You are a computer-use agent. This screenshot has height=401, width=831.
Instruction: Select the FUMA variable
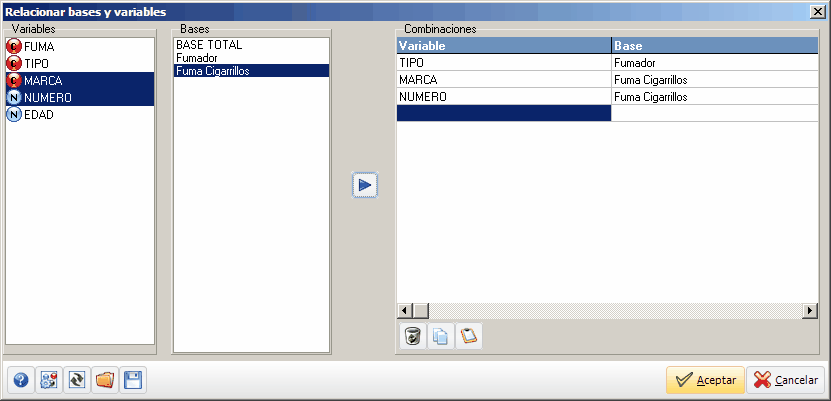(80, 47)
